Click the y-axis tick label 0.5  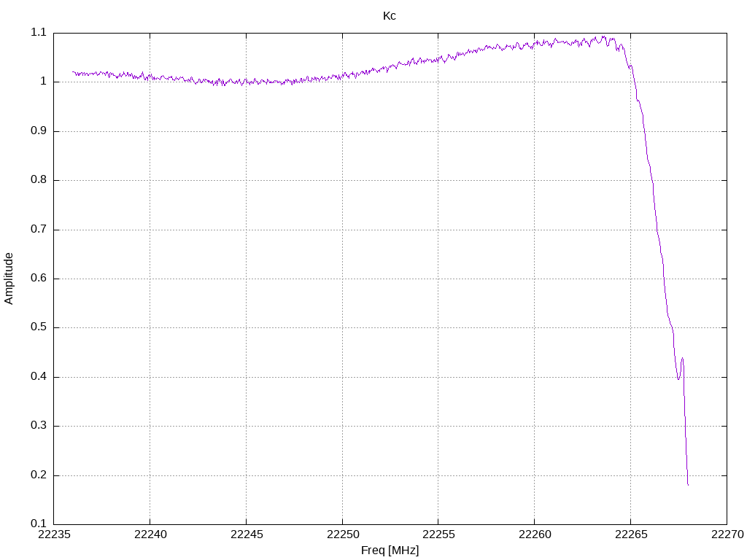click(39, 327)
